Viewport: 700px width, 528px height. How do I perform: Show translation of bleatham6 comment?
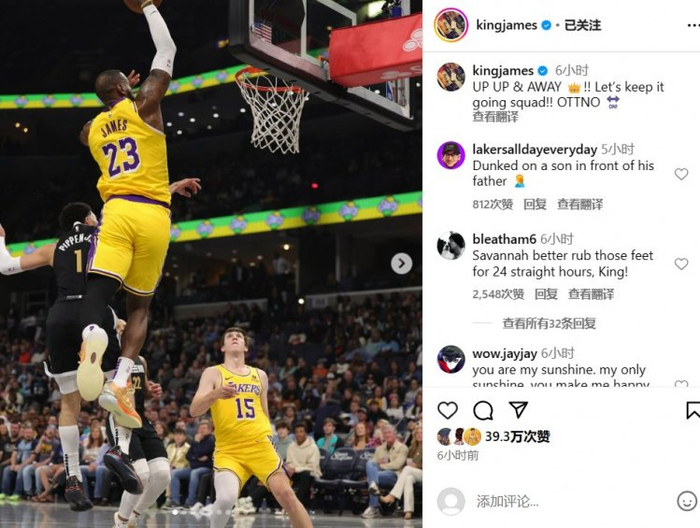pos(591,294)
